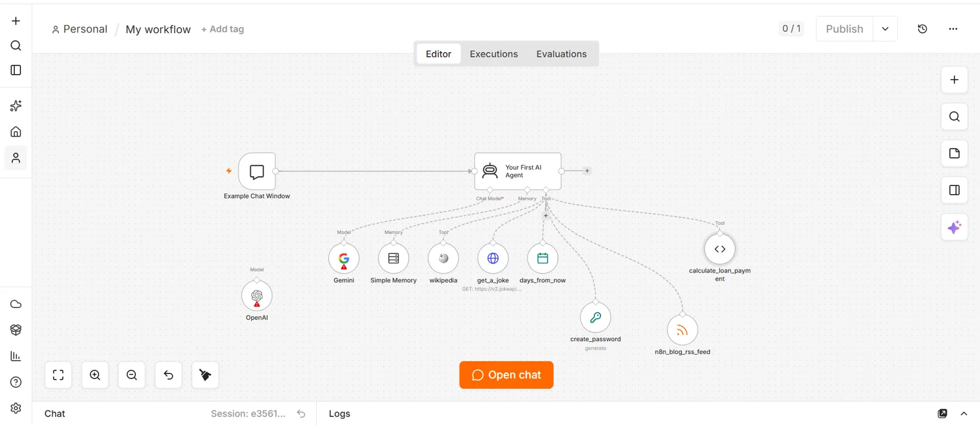
Task: Select the get_a_joke HTTP node
Action: pyautogui.click(x=493, y=258)
